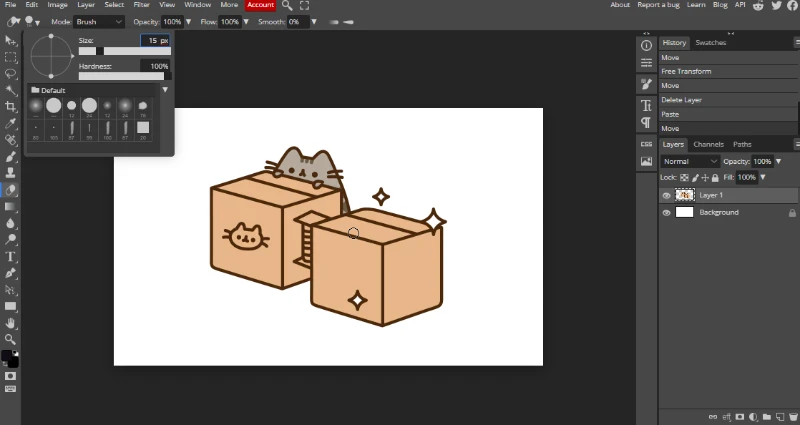Viewport: 800px width, 425px height.
Task: Open the Paragraph panel icon
Action: click(x=646, y=123)
